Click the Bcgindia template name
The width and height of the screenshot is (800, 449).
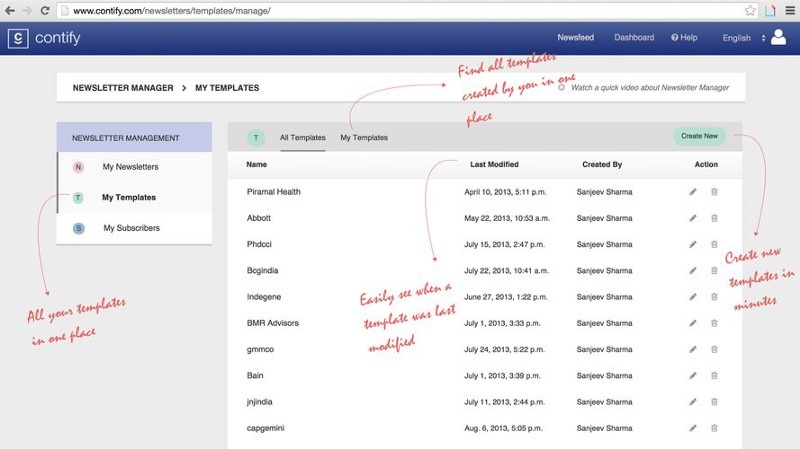point(262,270)
